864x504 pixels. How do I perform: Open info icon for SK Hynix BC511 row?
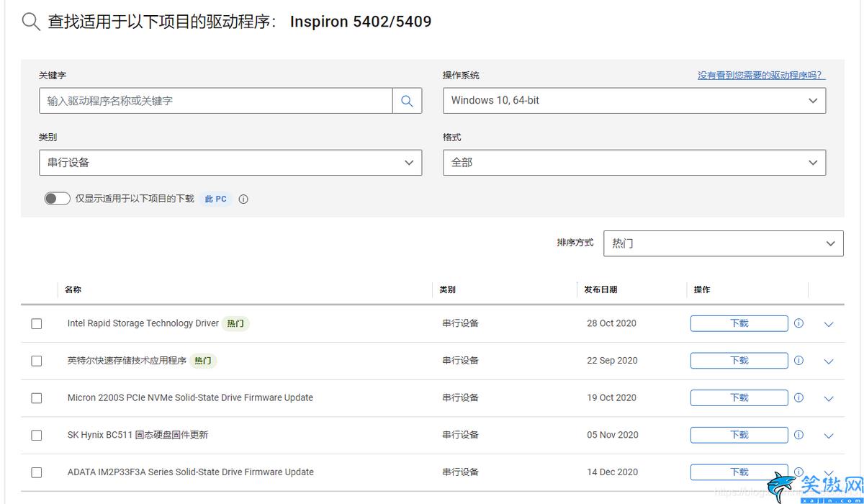click(798, 435)
